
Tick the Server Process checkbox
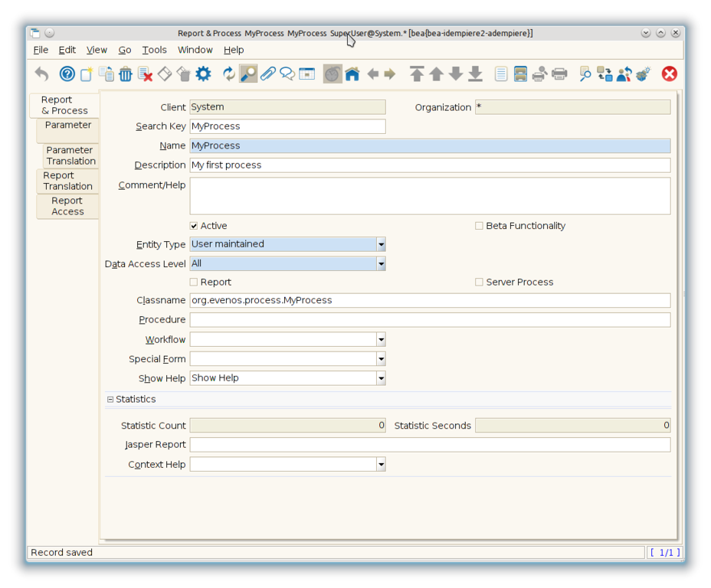coord(479,282)
